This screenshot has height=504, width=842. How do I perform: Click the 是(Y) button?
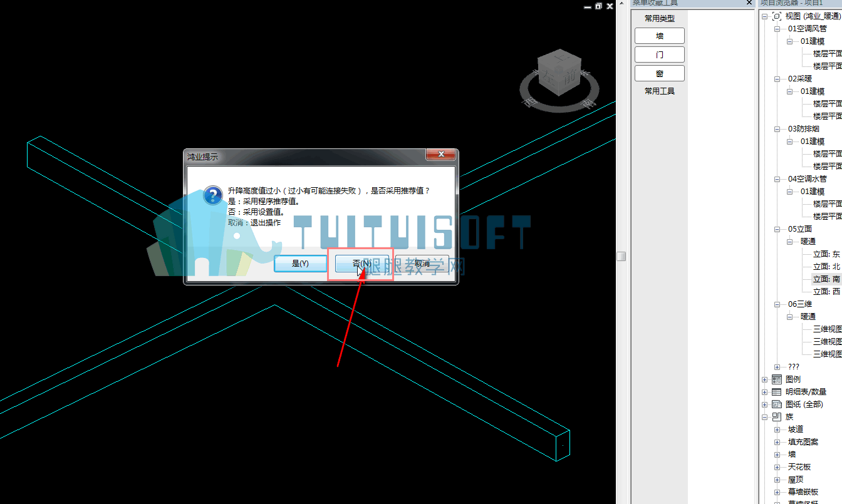[301, 264]
